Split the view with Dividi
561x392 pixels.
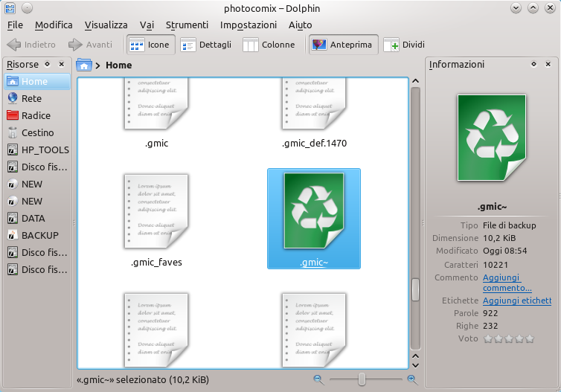click(404, 45)
